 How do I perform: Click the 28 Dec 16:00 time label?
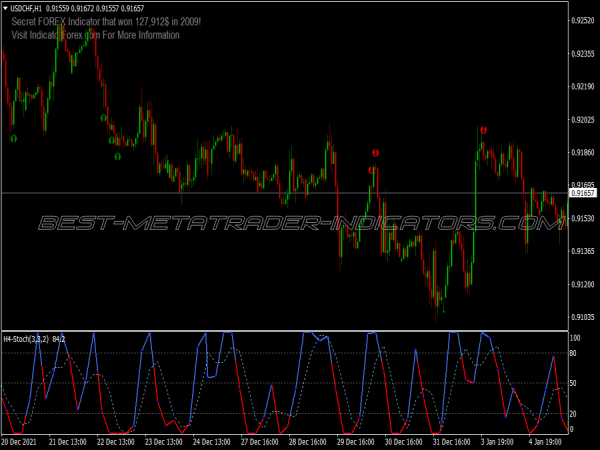pos(308,442)
